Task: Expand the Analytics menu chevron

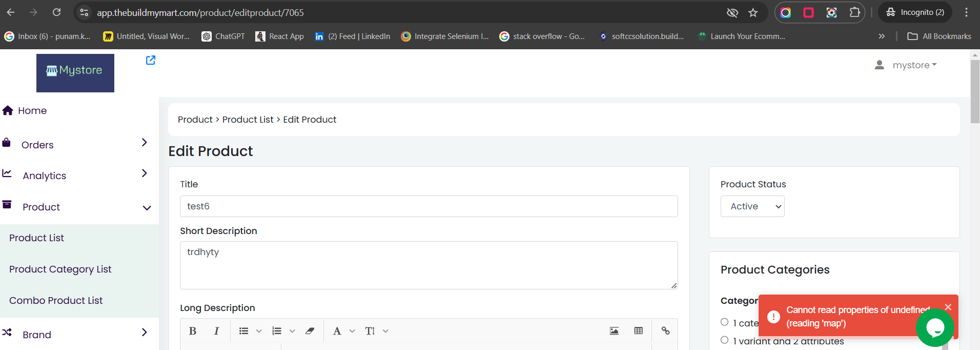Action: pyautogui.click(x=145, y=173)
